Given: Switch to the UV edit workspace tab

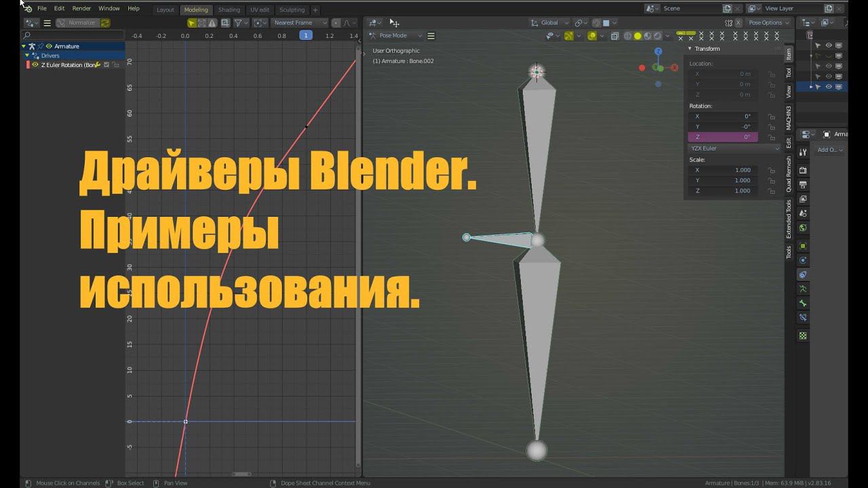Looking at the screenshot, I should 259,9.
